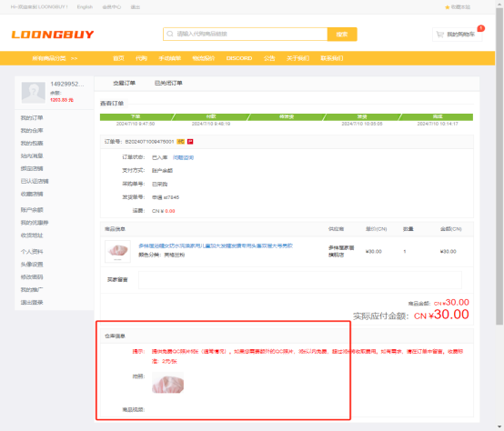The width and height of the screenshot is (504, 431).
Task: Click the yellow tag beside the order number
Action: coord(181,142)
